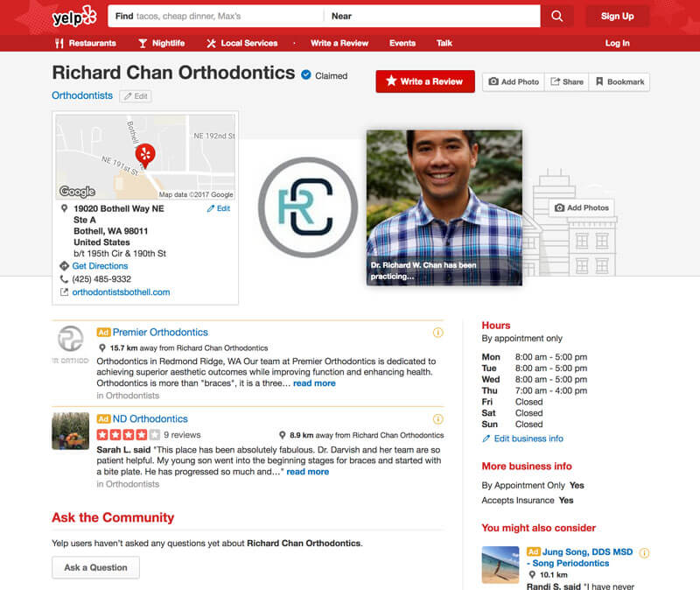700x590 pixels.
Task: Click the '19020 Bothell Way NE' address line
Action: tap(119, 208)
